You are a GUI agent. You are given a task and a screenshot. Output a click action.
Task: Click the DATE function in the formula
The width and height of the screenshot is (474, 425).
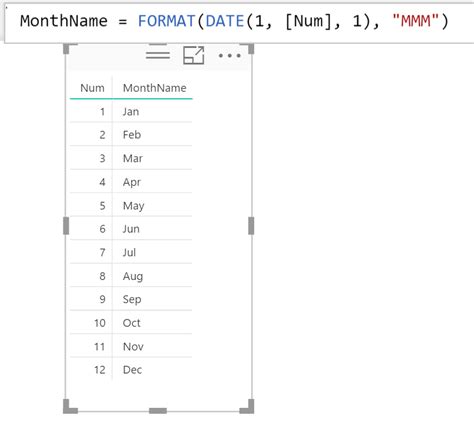click(x=225, y=21)
